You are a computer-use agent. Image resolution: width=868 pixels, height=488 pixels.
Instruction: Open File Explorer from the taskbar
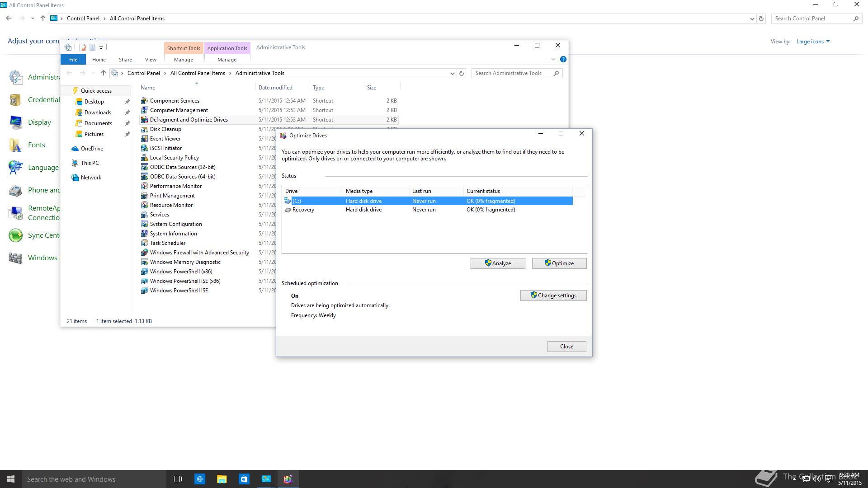pos(222,479)
